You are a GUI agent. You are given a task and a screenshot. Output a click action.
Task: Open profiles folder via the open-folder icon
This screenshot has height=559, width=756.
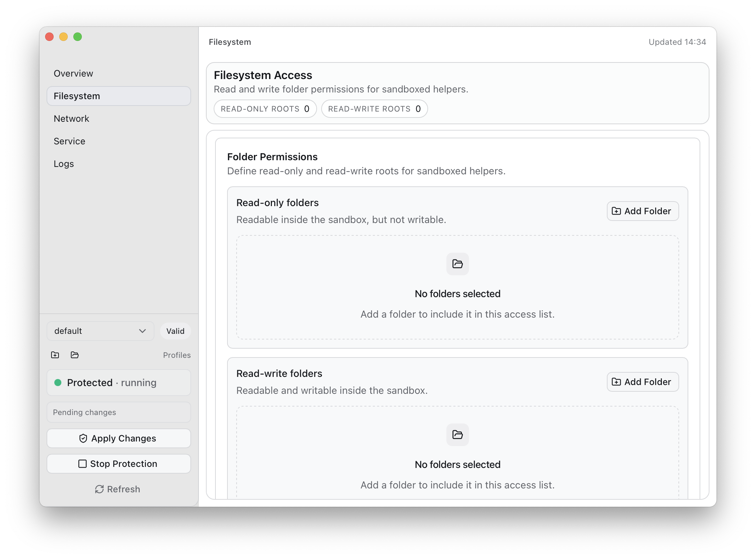[74, 355]
